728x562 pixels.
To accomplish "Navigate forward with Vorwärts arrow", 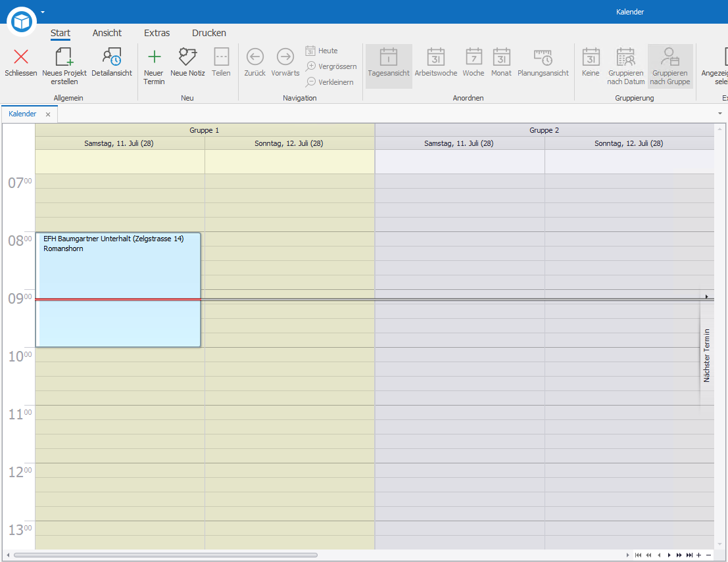I will [285, 57].
